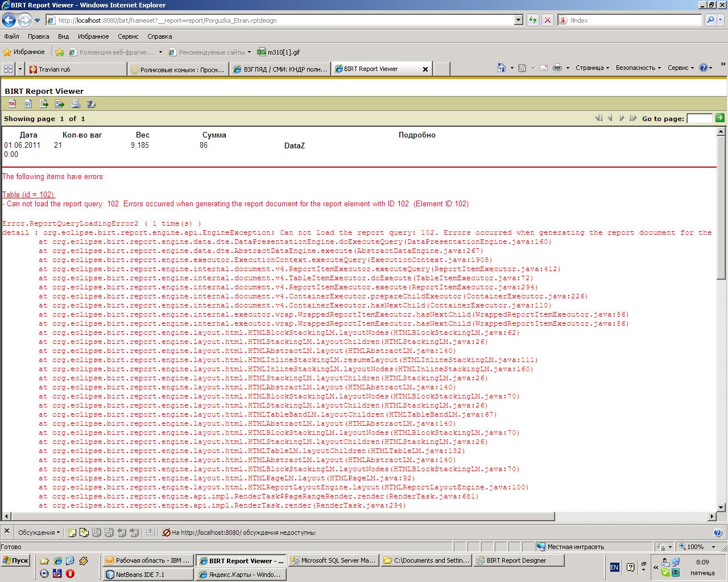728x582 pixels.
Task: Open the Справка menu
Action: 160,36
